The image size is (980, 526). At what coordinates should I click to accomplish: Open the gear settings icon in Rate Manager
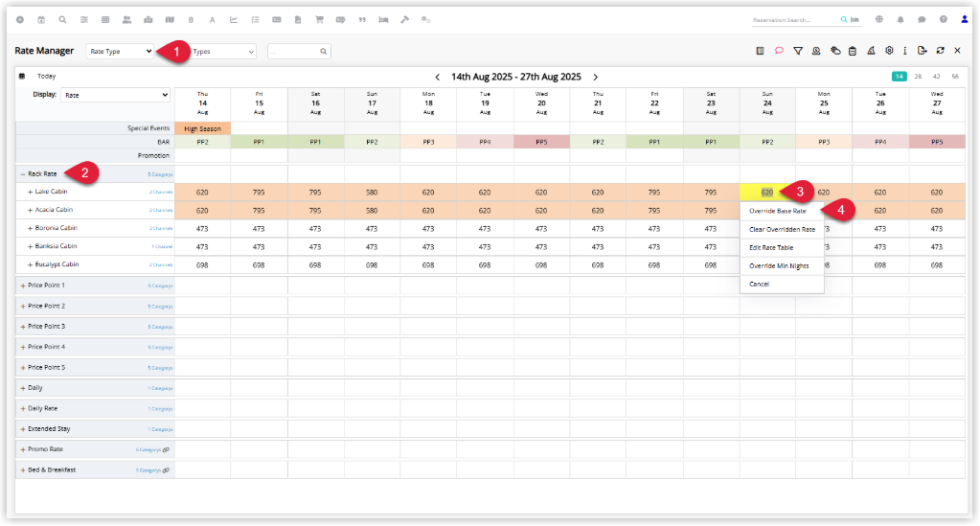coord(889,51)
